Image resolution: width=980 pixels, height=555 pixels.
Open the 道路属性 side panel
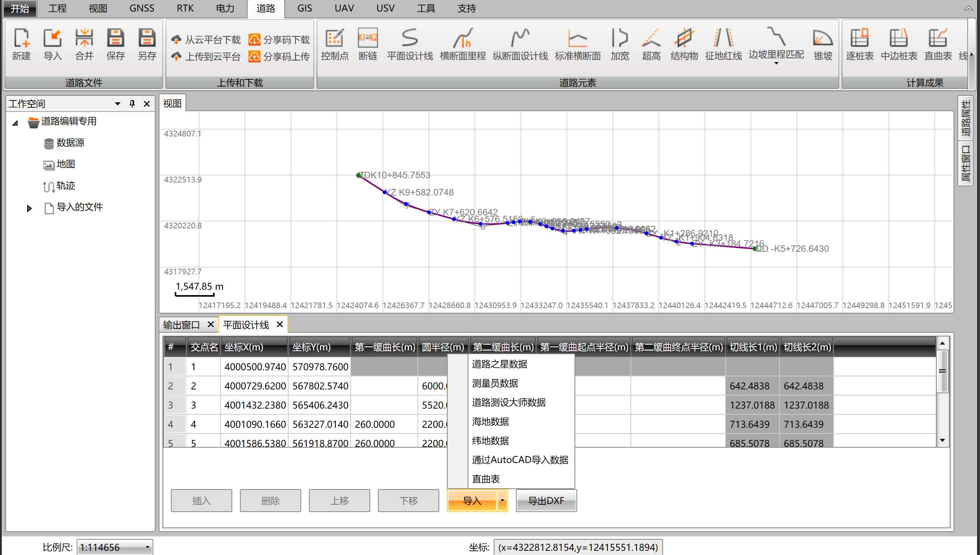click(x=966, y=118)
